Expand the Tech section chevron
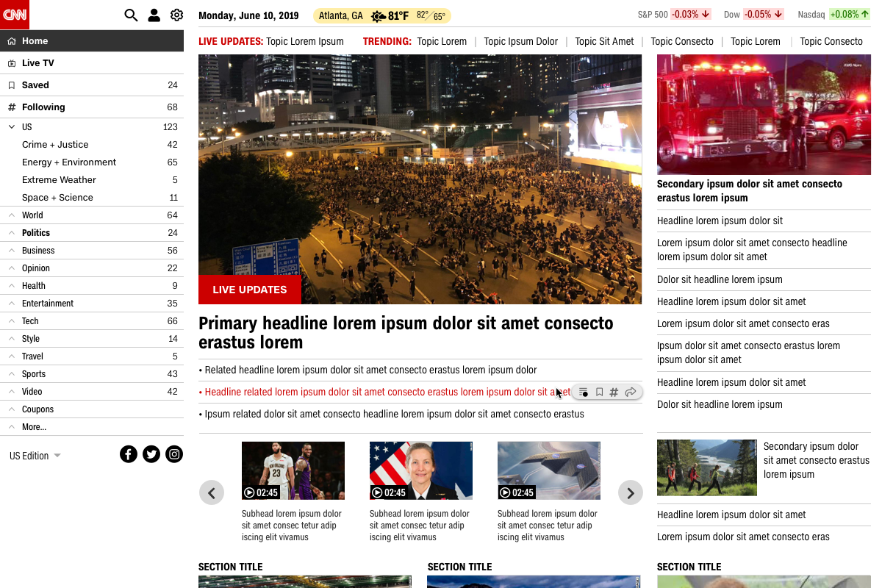882x588 pixels. [x=12, y=321]
